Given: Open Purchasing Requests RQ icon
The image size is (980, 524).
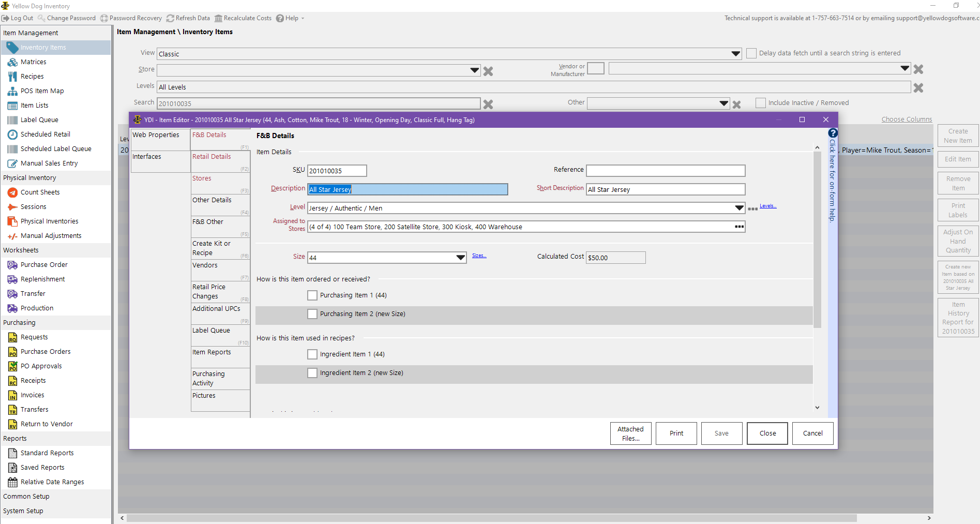Looking at the screenshot, I should coord(12,337).
